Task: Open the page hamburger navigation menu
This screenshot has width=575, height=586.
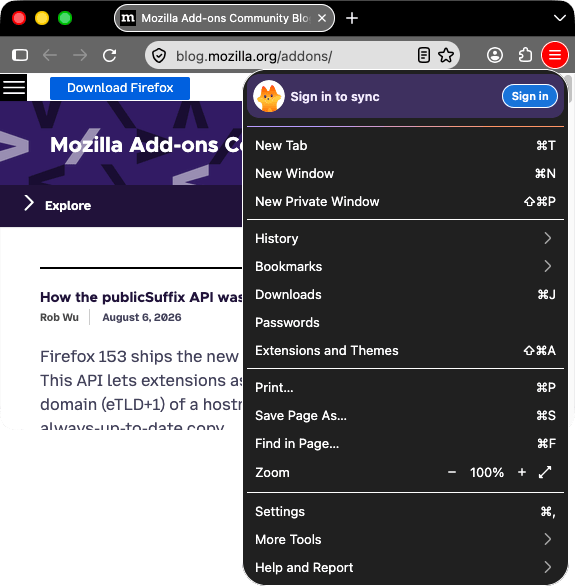Action: click(x=13, y=87)
